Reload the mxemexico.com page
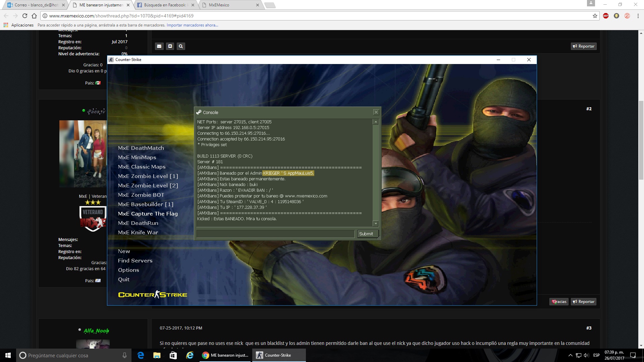Viewport: 644px width, 362px height. [x=25, y=16]
